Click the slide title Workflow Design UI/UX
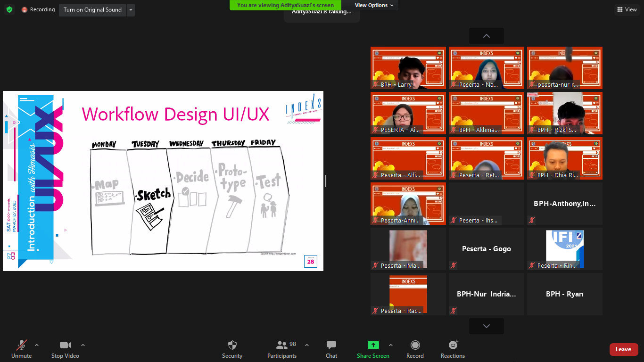Screen dimensions: 644x362 175,115
